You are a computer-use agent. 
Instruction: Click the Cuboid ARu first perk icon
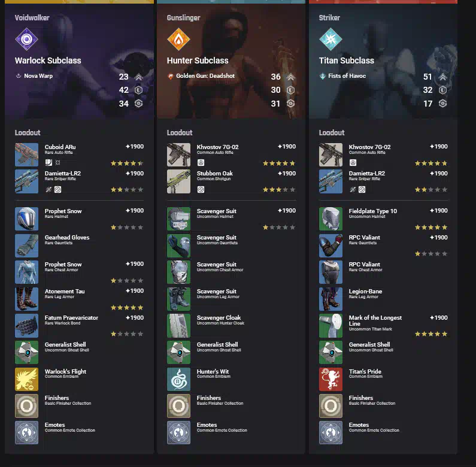(x=48, y=162)
